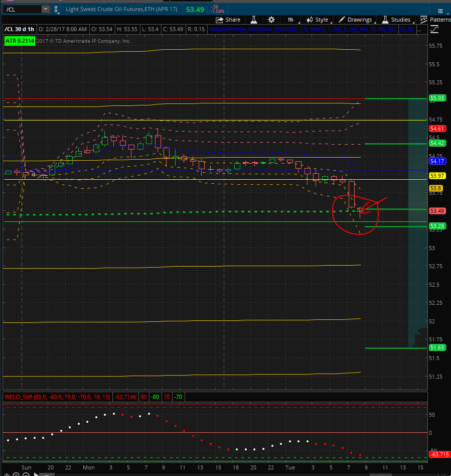Open the flask Edit Studies icon
The height and width of the screenshot is (476, 451).
254,20
